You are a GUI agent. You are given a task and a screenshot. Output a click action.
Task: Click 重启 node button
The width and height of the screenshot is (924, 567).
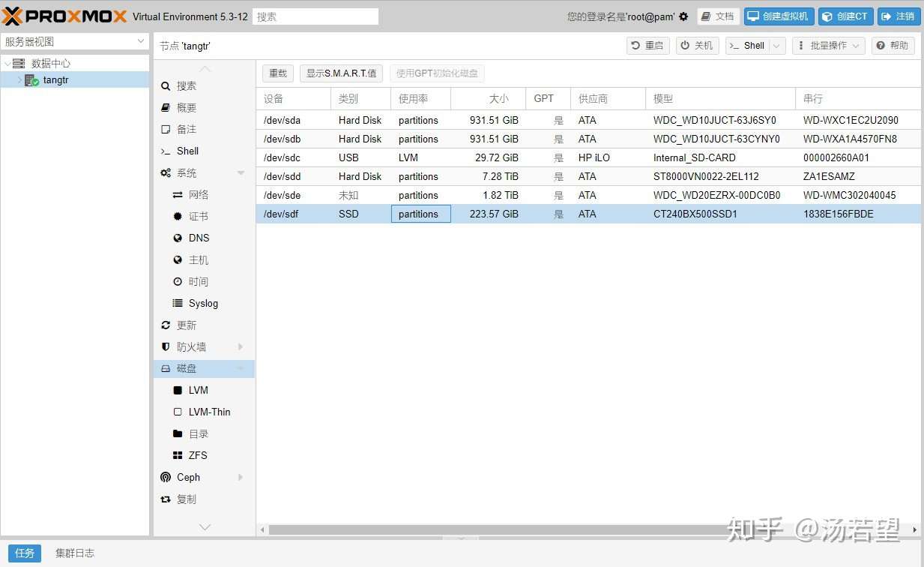(x=647, y=46)
